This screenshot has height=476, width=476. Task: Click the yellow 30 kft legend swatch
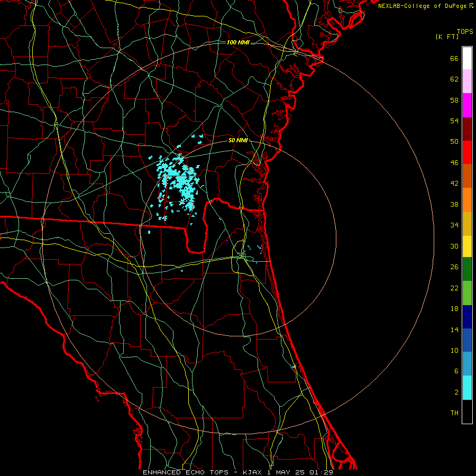(x=467, y=246)
